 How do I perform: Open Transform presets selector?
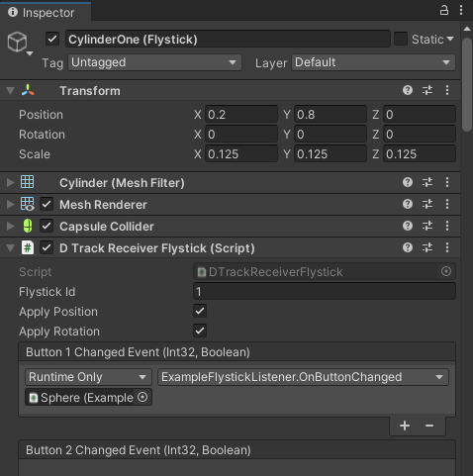427,90
